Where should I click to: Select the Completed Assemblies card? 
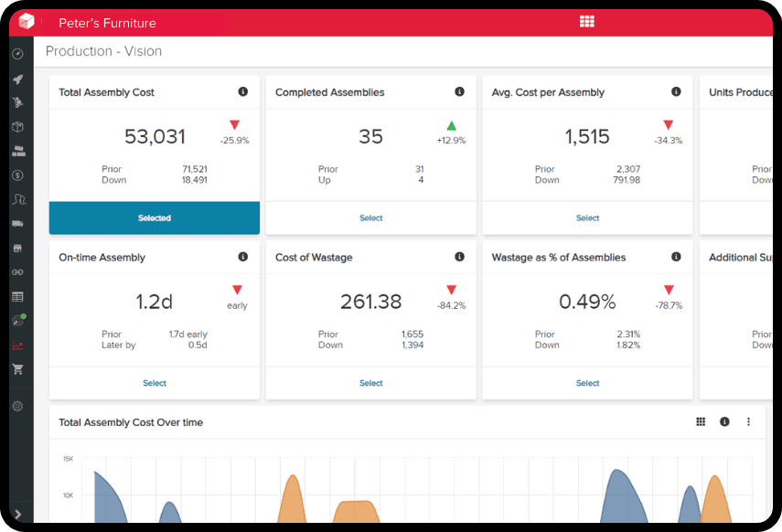(x=371, y=218)
